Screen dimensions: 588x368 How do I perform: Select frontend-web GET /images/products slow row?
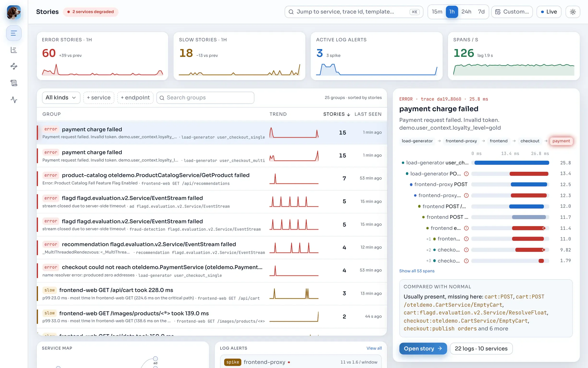(212, 317)
